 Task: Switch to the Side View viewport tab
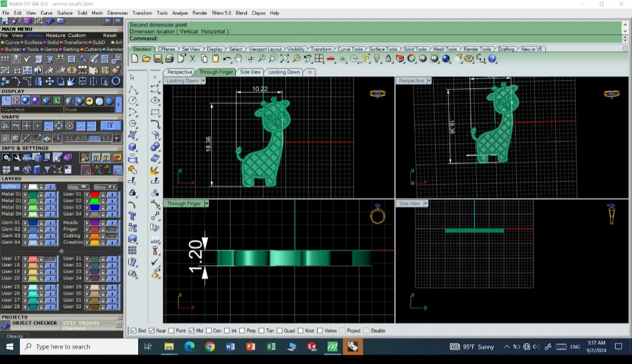(250, 72)
